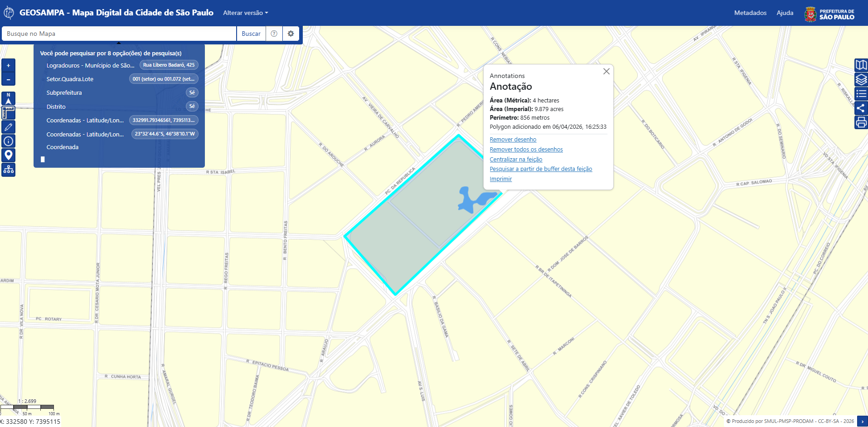Click the "R CUNHA HORTA" street label
The width and height of the screenshot is (868, 427).
tap(123, 377)
